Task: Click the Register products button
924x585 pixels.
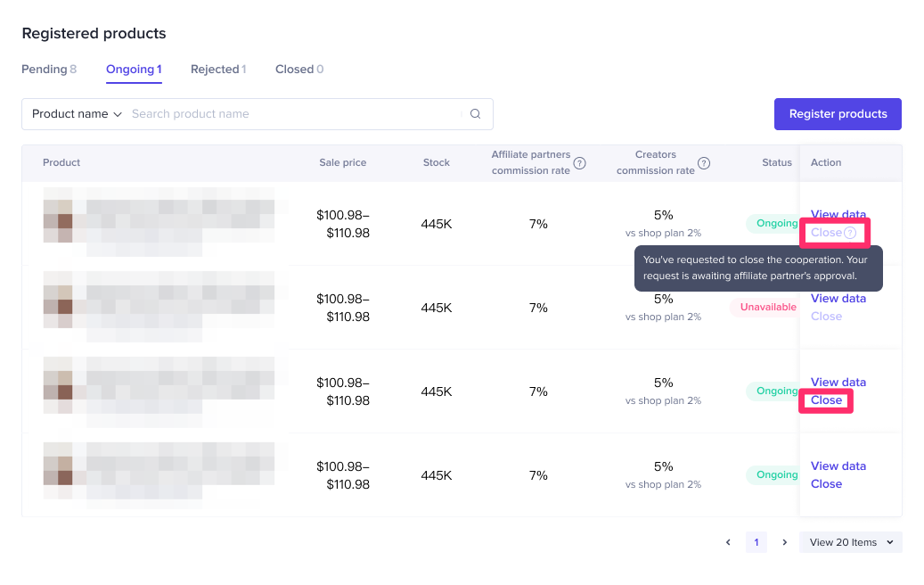Action: [x=838, y=114]
